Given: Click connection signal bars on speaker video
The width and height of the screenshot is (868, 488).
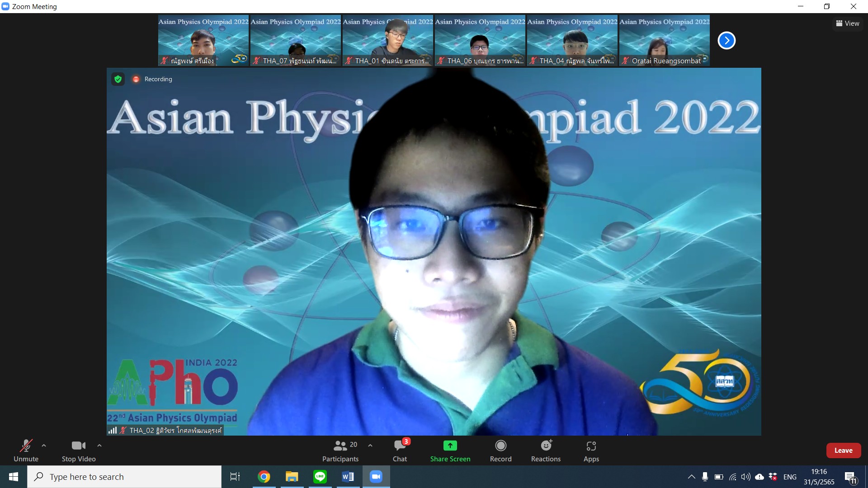Looking at the screenshot, I should coord(113,430).
